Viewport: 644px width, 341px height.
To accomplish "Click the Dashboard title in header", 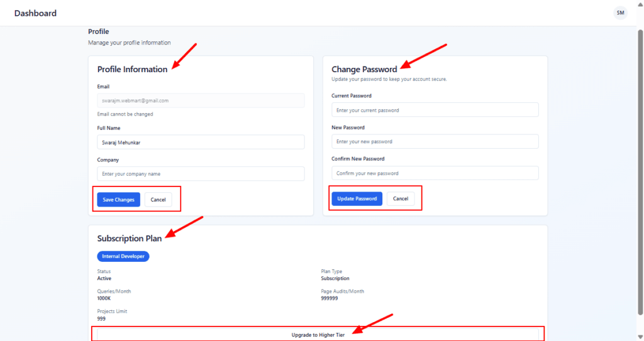I will (35, 13).
